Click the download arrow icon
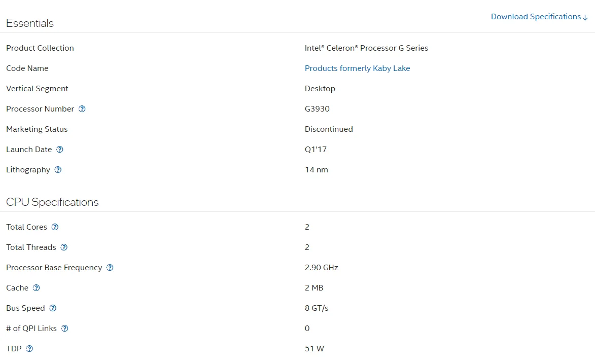 [585, 18]
